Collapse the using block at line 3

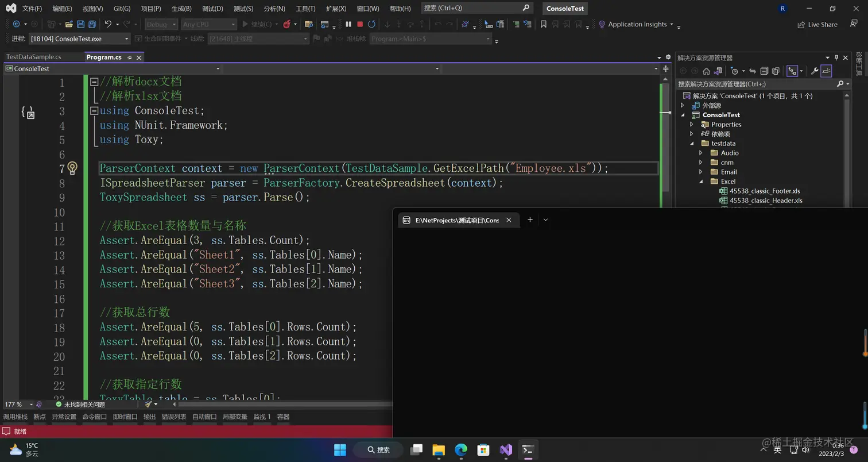94,110
